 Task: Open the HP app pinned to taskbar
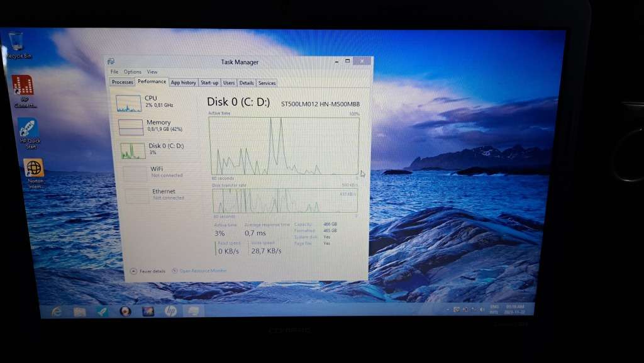tap(171, 311)
